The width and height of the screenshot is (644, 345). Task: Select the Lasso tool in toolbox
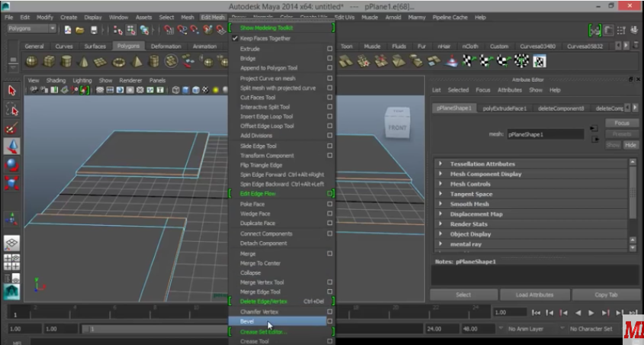tap(12, 110)
